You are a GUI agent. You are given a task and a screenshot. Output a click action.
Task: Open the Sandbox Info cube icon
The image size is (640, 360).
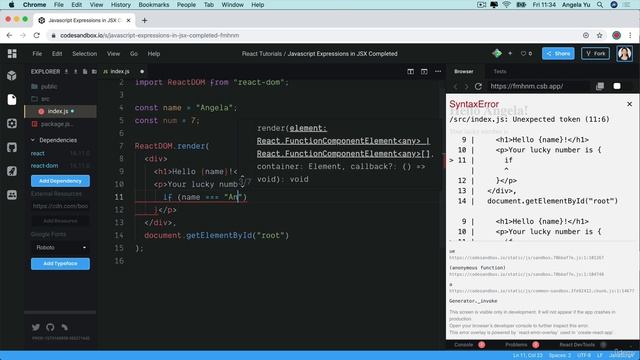12,76
